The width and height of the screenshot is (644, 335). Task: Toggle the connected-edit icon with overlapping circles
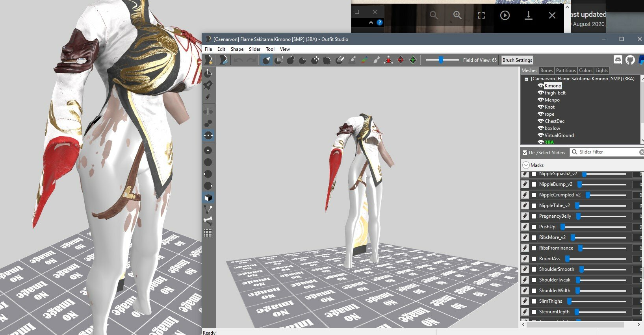tap(208, 124)
